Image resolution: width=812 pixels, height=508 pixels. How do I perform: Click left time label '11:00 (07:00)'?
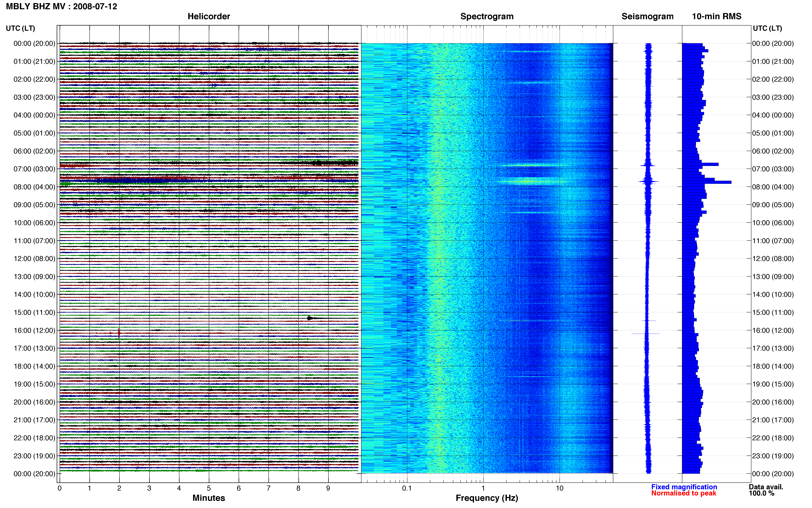point(34,241)
